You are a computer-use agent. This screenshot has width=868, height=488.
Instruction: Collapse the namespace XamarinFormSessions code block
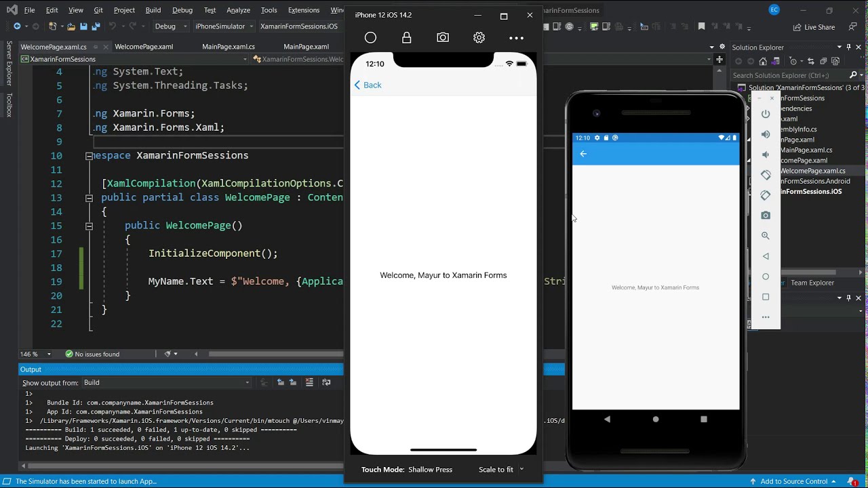tap(89, 156)
